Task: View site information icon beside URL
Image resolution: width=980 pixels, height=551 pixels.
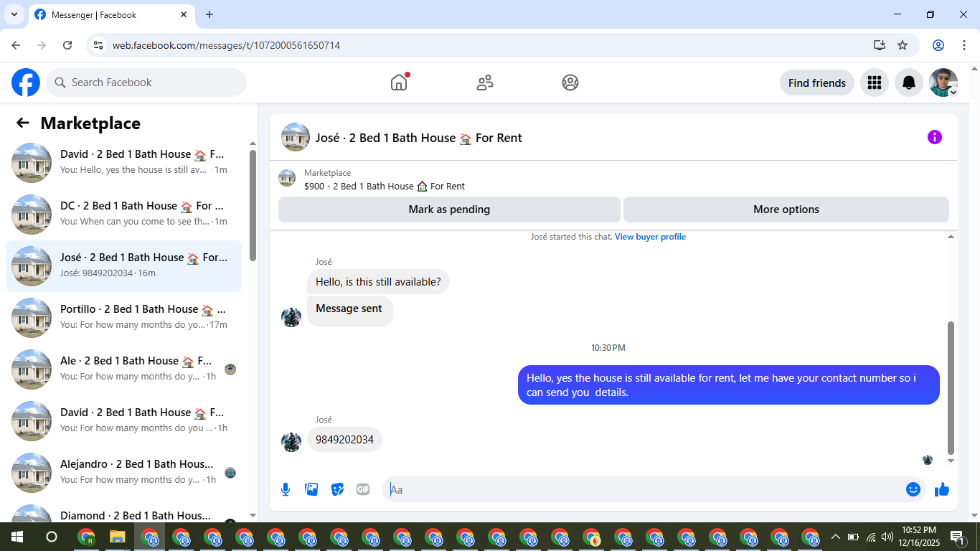Action: coord(99,45)
